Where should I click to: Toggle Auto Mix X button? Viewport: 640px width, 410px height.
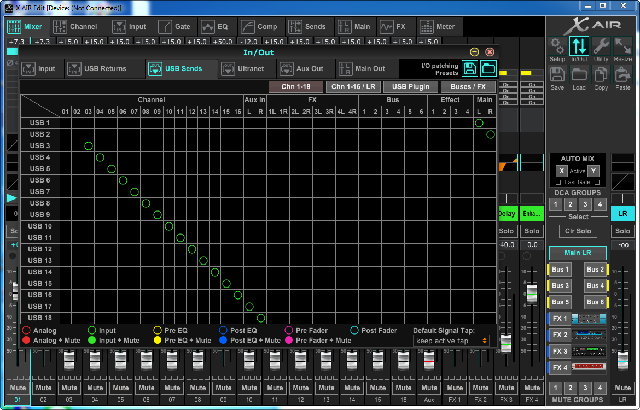coord(562,171)
